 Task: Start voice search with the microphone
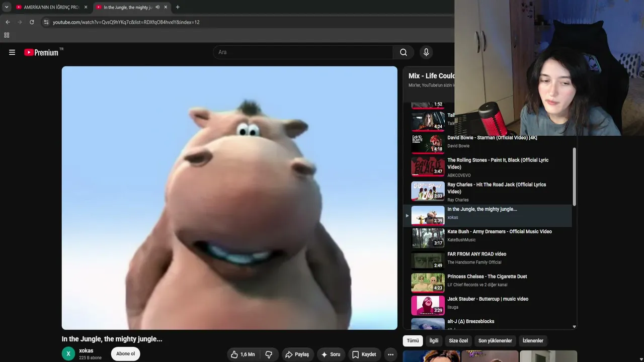click(x=426, y=52)
